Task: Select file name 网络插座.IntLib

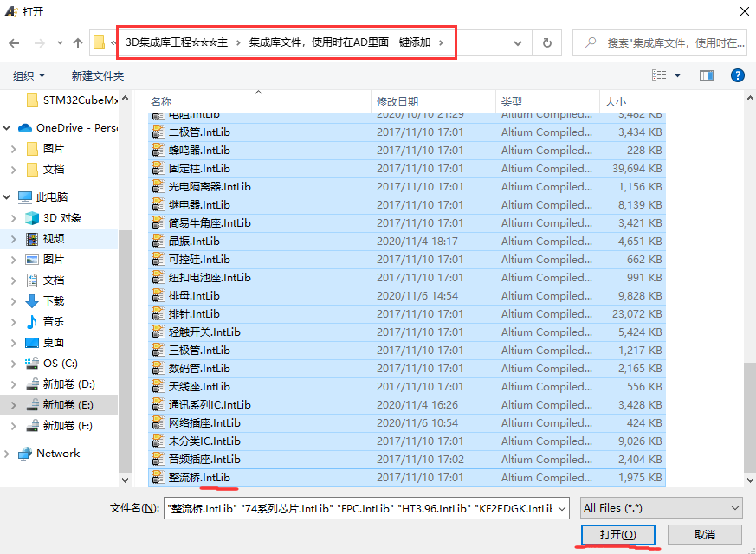Action: (204, 423)
